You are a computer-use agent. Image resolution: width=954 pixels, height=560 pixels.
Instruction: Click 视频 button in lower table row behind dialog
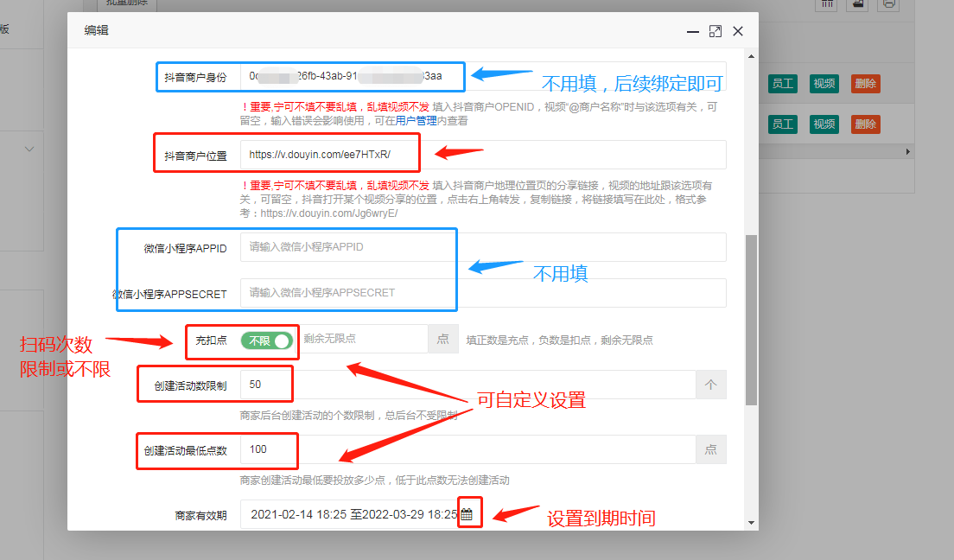point(824,124)
